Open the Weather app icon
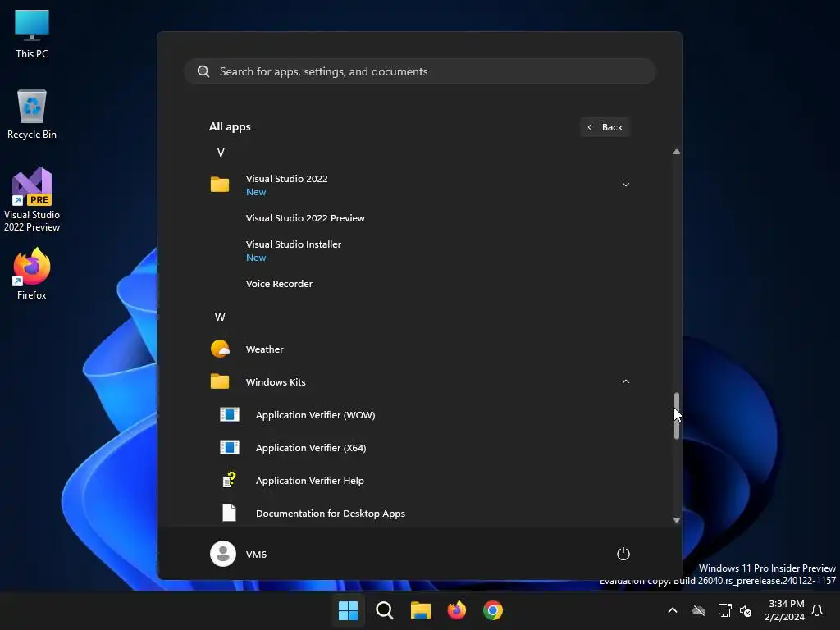This screenshot has height=630, width=840. pyautogui.click(x=220, y=349)
